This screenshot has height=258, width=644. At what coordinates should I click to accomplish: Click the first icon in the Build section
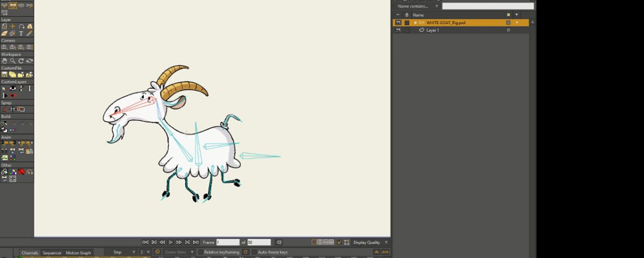tap(4, 123)
